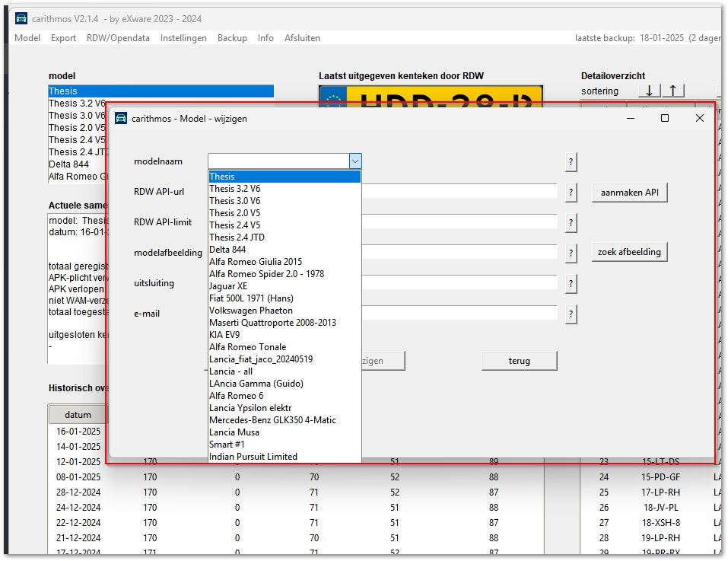Collapse the modelnaam dropdown arrow

(354, 161)
